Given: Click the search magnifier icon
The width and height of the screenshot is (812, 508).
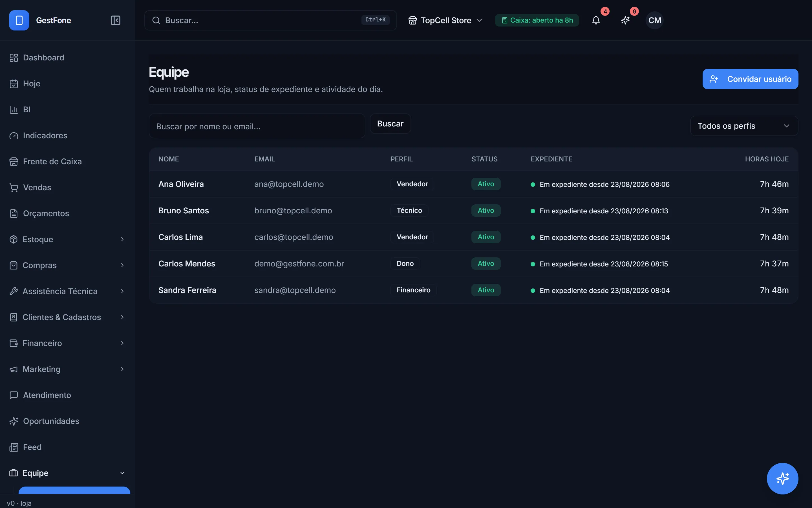Looking at the screenshot, I should 156,20.
